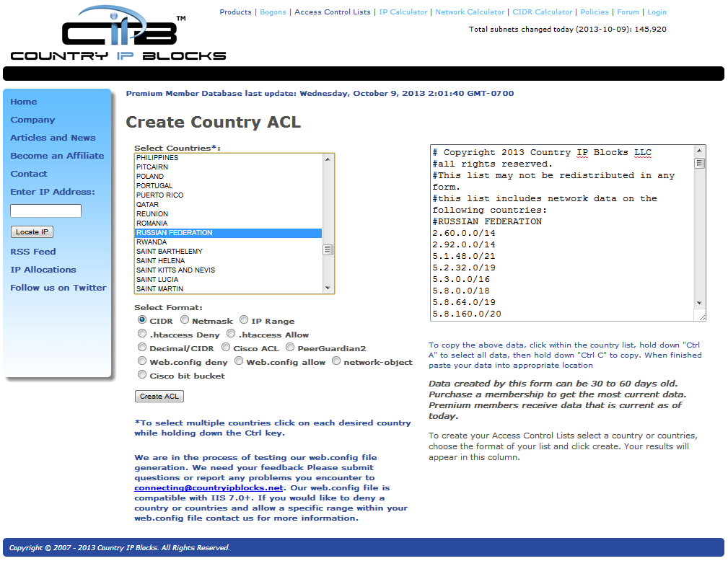Image resolution: width=728 pixels, height=561 pixels.
Task: Select Web.config allow format
Action: coord(239,361)
